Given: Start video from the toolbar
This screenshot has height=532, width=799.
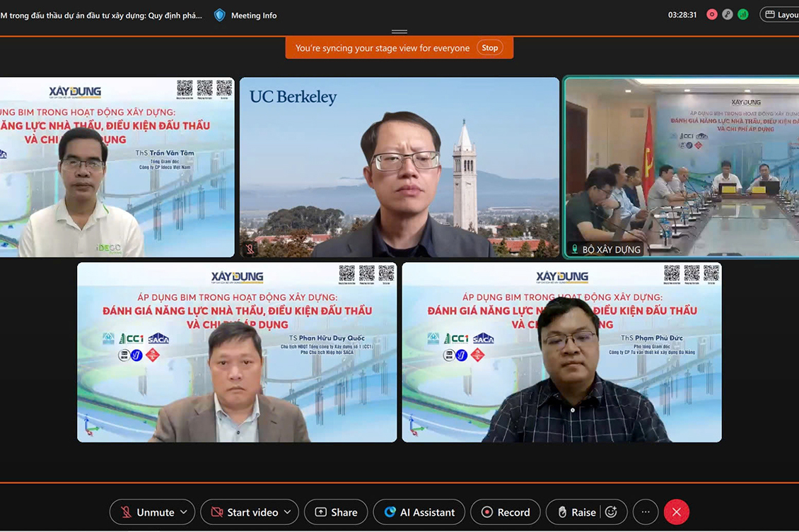Looking at the screenshot, I should [245, 512].
